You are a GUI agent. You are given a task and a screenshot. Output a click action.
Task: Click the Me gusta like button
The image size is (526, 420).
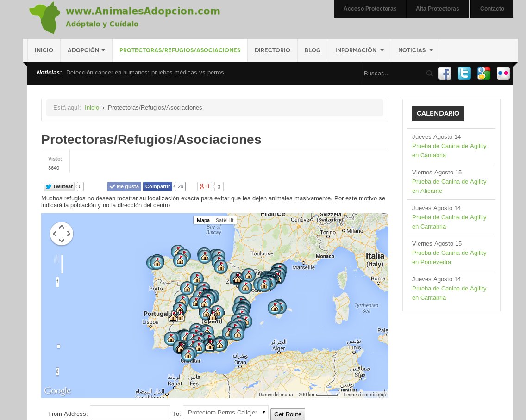point(124,186)
